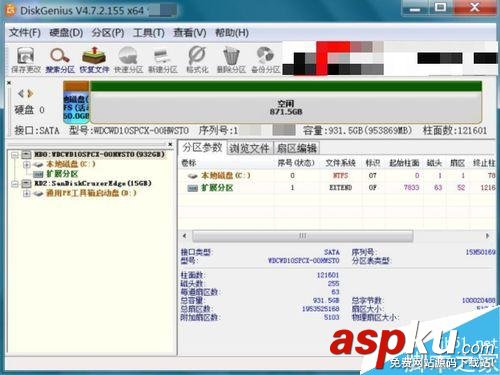Collapse the HD0 WDC disk tree node
The height and width of the screenshot is (375, 500).
coord(15,155)
